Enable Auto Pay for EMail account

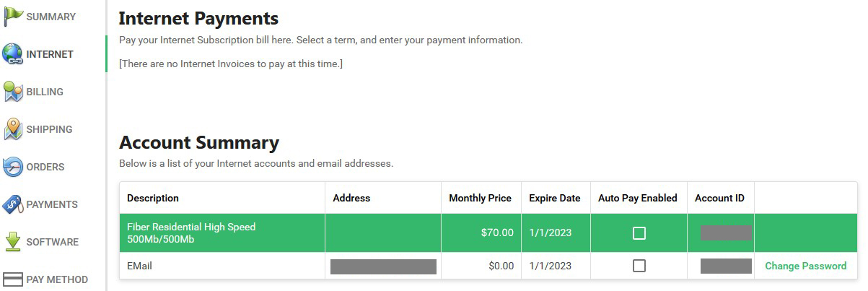coord(639,266)
